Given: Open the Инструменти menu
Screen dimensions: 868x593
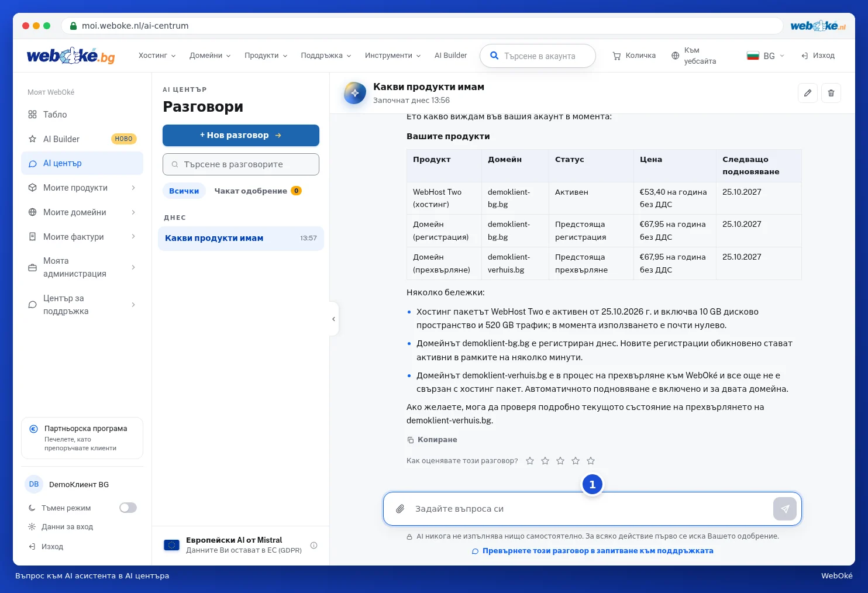Looking at the screenshot, I should pos(392,56).
